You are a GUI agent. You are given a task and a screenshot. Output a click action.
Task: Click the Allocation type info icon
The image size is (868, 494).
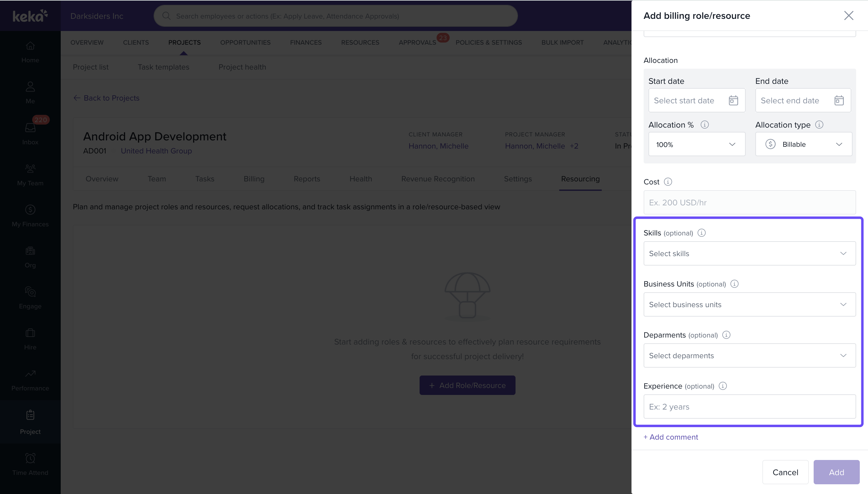click(819, 125)
